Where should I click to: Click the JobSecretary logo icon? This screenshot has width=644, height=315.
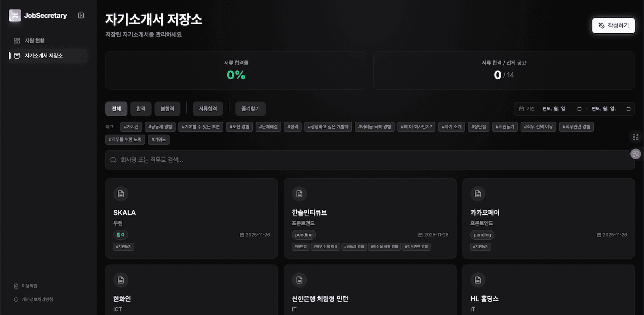pos(15,16)
